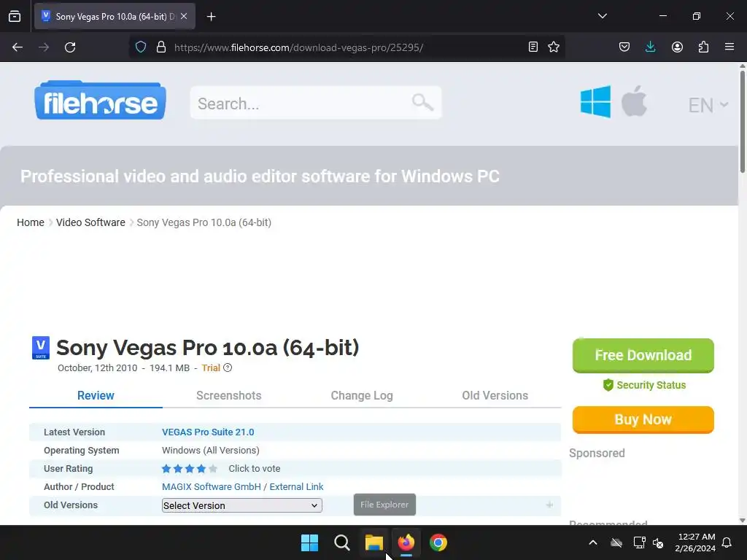Click the Free Download button
The width and height of the screenshot is (747, 560).
click(643, 355)
